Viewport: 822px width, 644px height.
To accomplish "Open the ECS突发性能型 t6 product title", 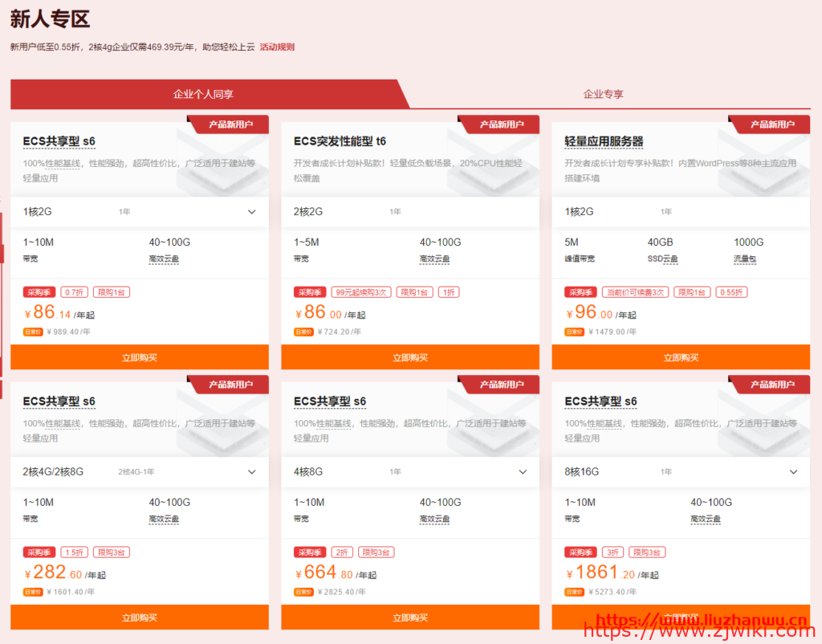I will pyautogui.click(x=340, y=141).
